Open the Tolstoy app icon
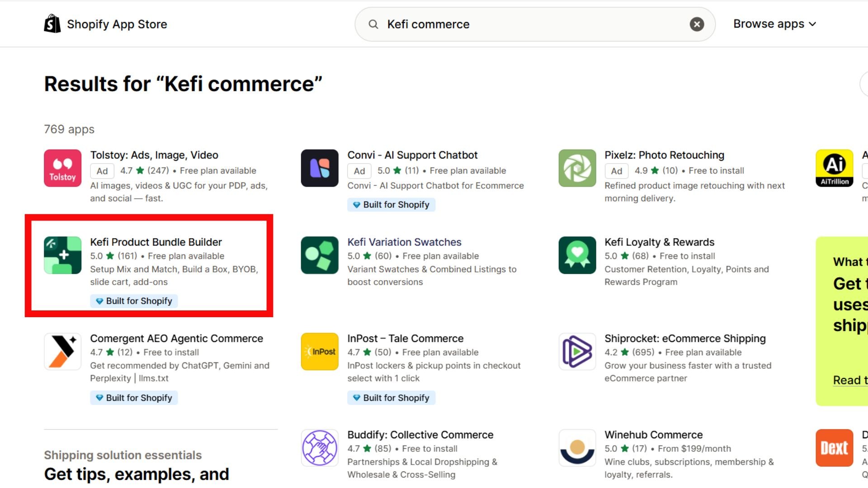 point(63,168)
